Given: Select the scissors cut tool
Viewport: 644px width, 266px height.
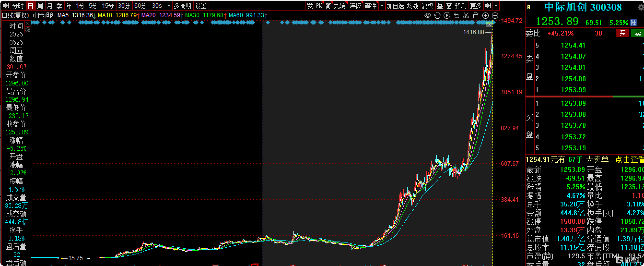Looking at the screenshot, I should tap(466, 16).
